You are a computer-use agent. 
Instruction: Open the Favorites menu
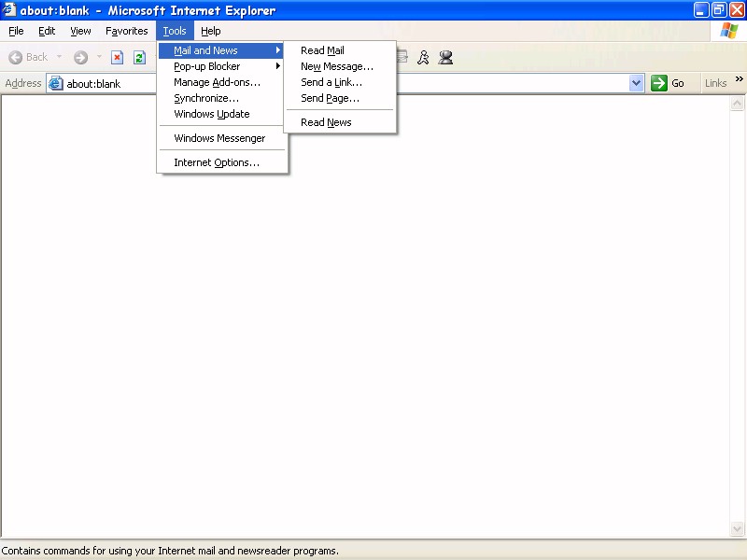(x=127, y=31)
